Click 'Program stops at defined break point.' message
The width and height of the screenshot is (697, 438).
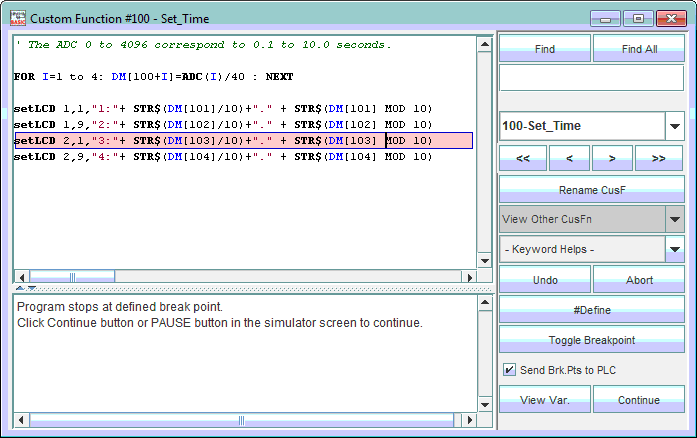coord(120,307)
